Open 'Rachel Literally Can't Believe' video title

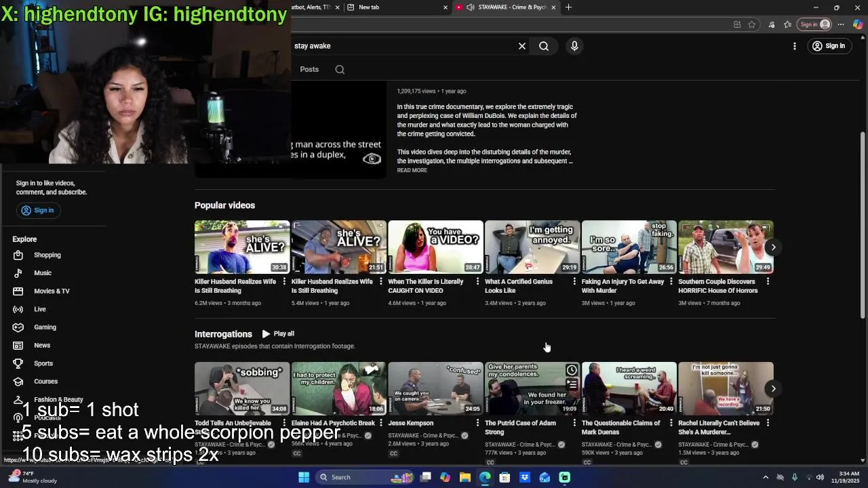tap(719, 428)
